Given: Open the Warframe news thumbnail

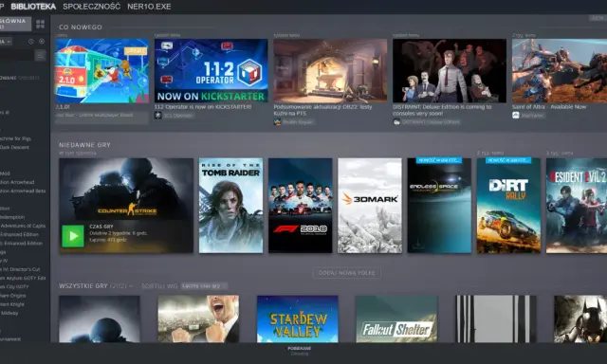Looking at the screenshot, I should click(560, 71).
